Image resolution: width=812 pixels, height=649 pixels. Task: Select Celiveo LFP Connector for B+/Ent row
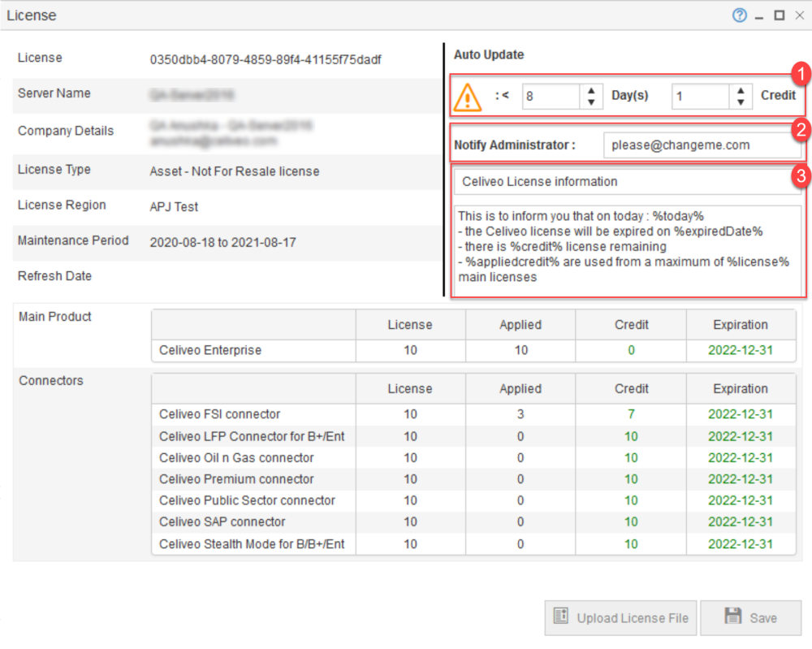click(x=473, y=437)
